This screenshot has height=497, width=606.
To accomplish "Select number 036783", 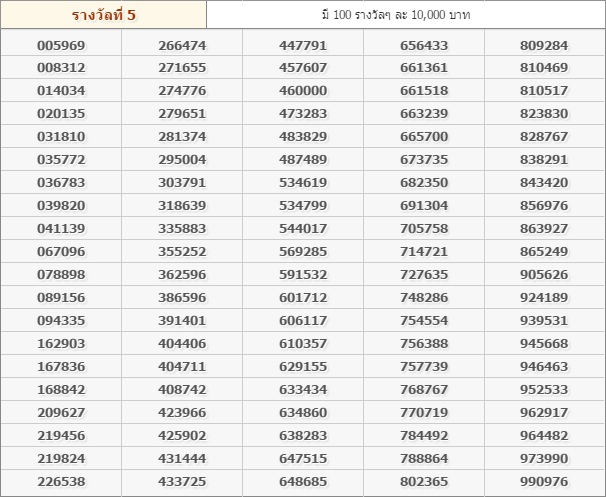I will pyautogui.click(x=61, y=182).
